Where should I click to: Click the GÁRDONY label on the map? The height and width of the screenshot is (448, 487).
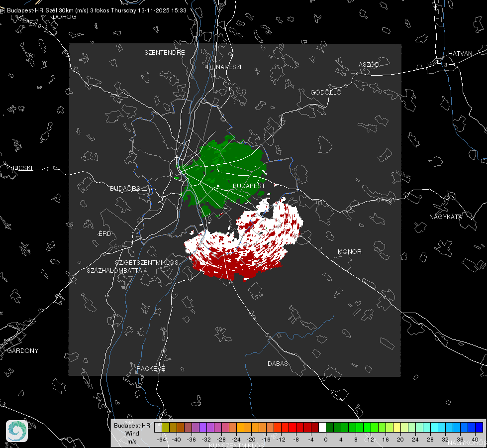click(x=23, y=351)
